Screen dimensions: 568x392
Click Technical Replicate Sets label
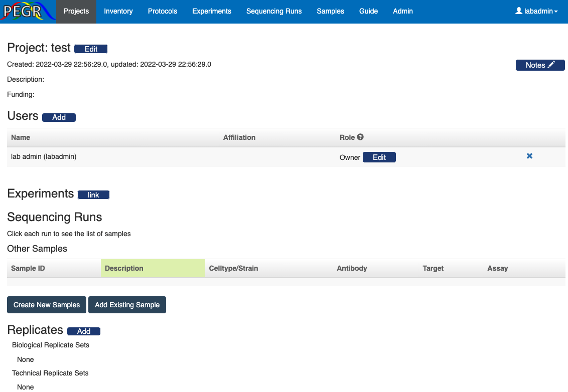tap(50, 373)
